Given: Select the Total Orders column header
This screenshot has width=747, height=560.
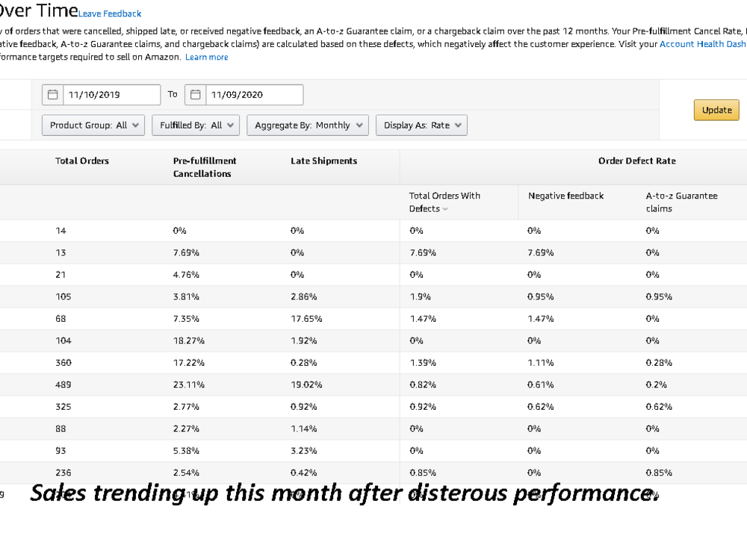Looking at the screenshot, I should tap(82, 161).
